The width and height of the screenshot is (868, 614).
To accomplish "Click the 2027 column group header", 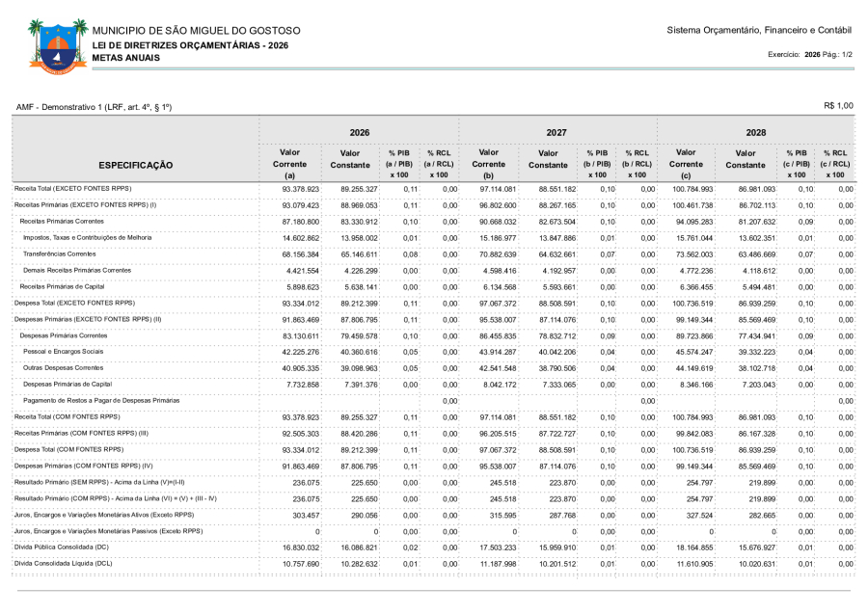I will pos(556,132).
